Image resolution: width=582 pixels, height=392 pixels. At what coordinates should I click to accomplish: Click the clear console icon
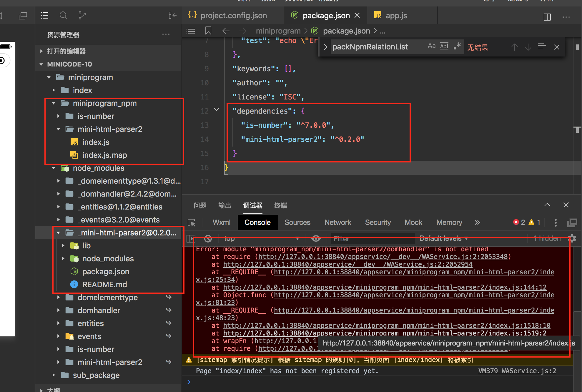click(x=208, y=238)
